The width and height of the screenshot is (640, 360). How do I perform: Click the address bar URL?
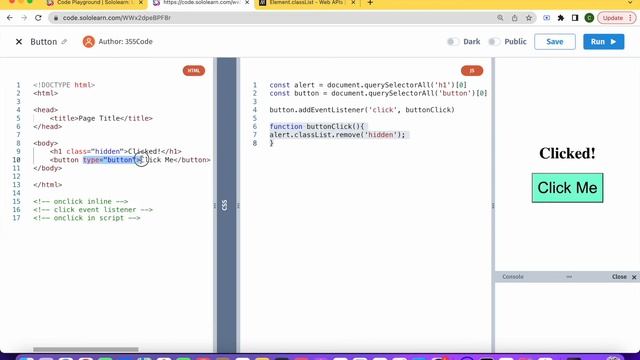(x=117, y=18)
